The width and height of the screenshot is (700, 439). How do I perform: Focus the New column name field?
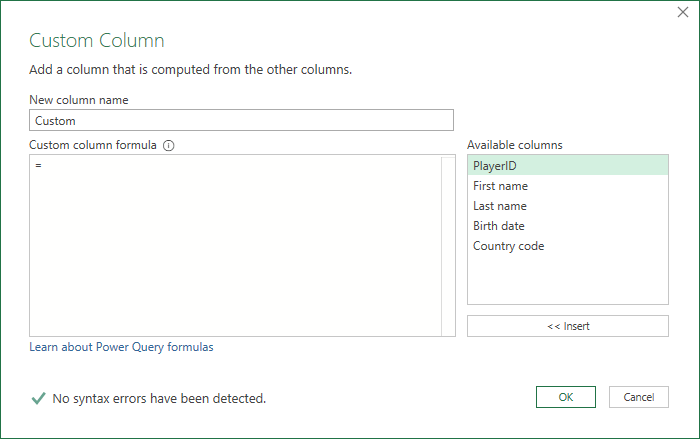click(x=242, y=120)
